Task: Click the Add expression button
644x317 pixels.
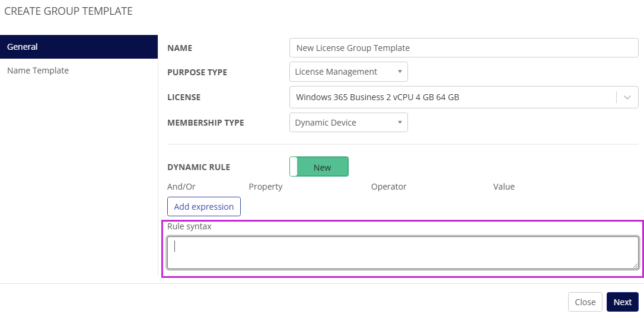Action: pyautogui.click(x=204, y=207)
